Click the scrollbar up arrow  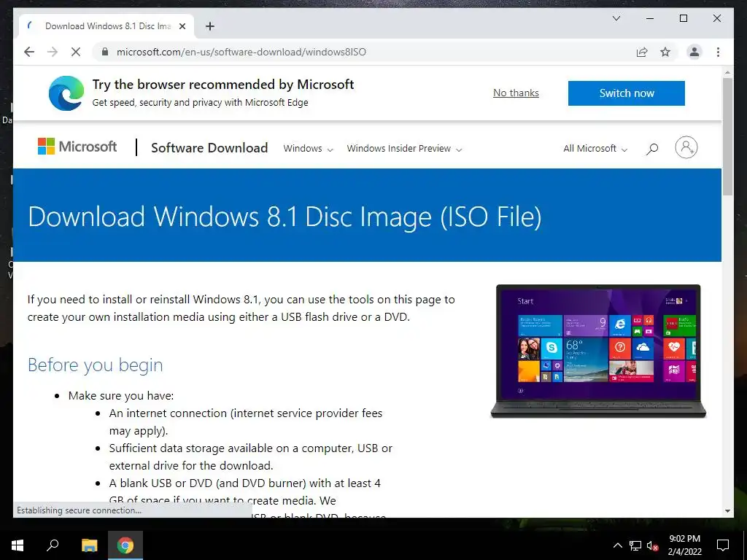coord(727,73)
